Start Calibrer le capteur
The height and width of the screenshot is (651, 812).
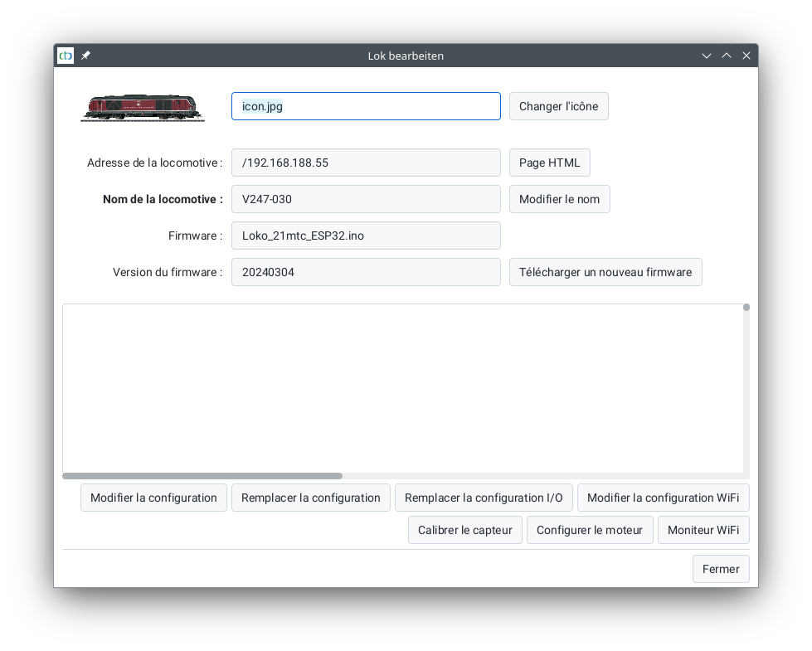[x=464, y=530]
